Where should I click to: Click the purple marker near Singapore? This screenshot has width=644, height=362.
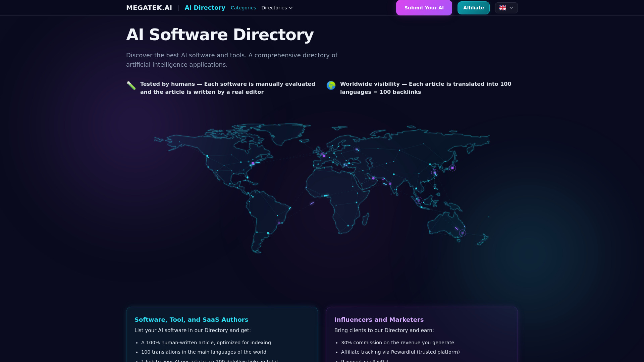click(419, 200)
